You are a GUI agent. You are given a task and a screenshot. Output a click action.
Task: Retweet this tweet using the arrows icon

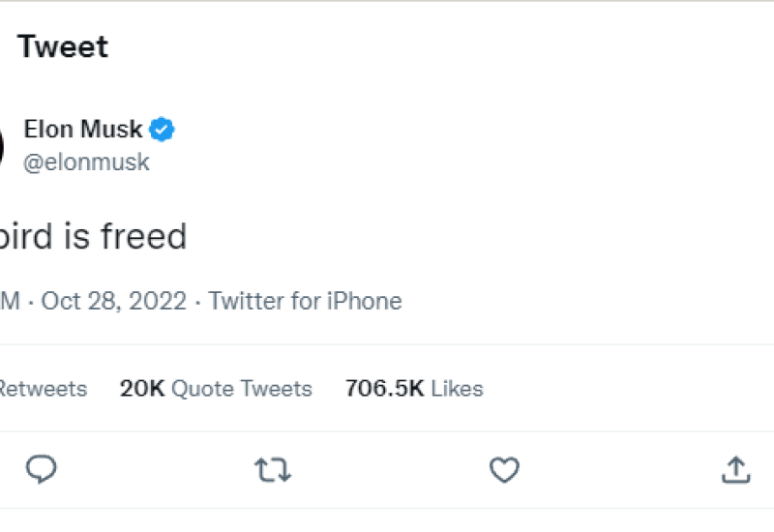click(x=272, y=470)
